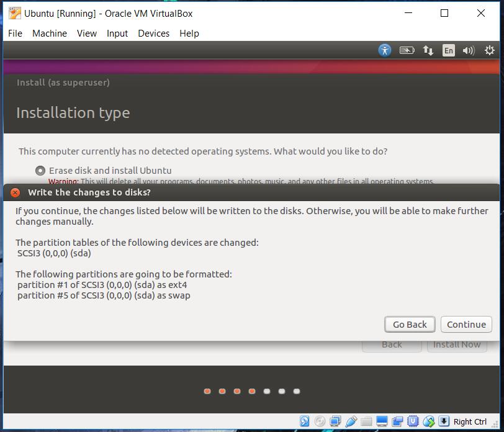Click the window resize grip in status bar
The height and width of the screenshot is (432, 504).
[495, 425]
